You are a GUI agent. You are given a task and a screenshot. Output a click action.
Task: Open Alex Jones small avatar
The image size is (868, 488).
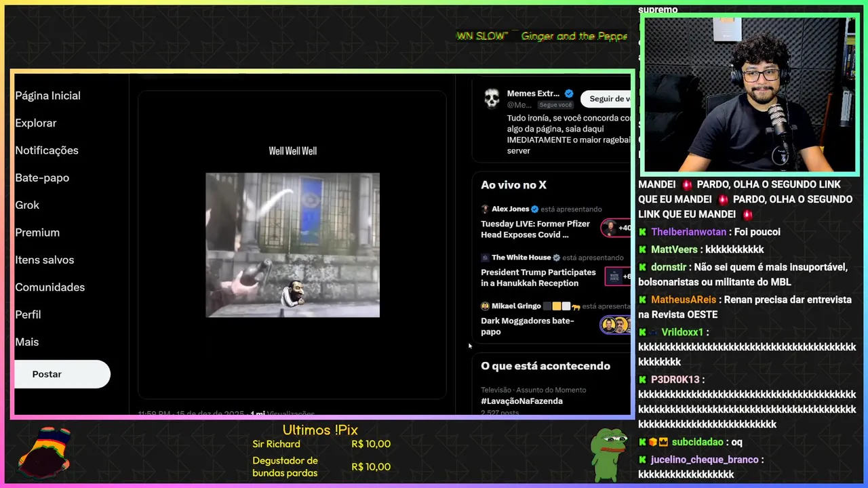pos(485,209)
